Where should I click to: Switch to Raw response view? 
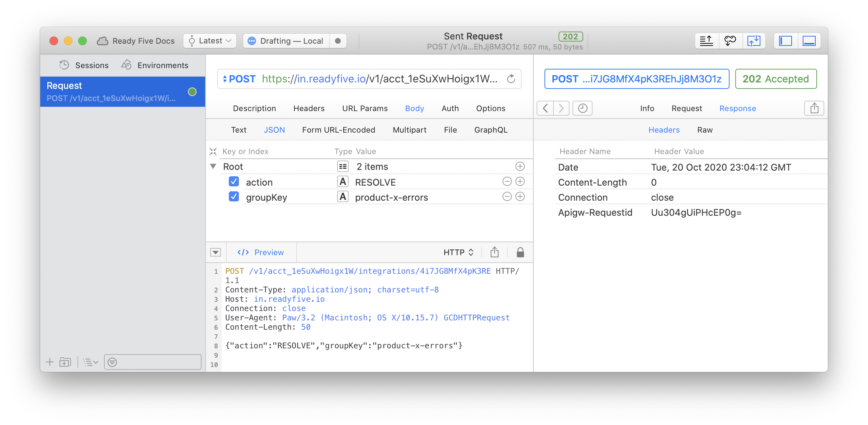(x=705, y=130)
